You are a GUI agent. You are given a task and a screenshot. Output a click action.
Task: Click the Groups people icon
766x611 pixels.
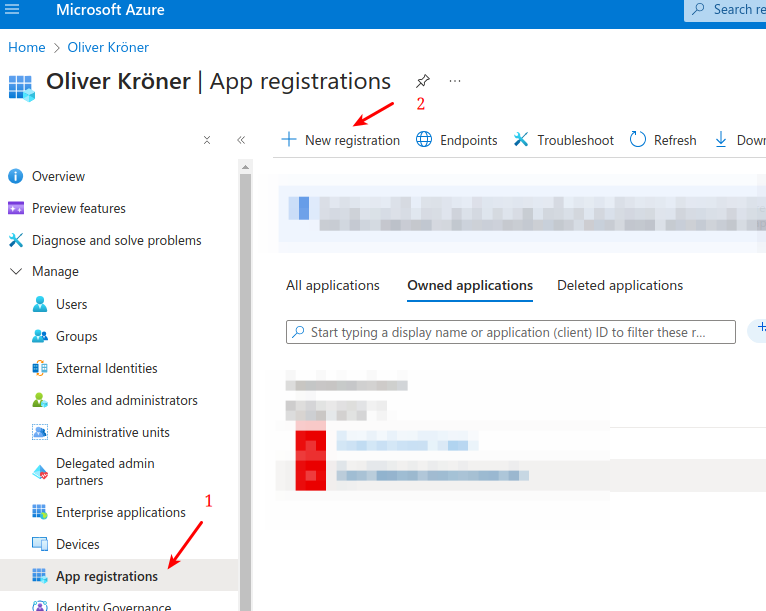[40, 336]
